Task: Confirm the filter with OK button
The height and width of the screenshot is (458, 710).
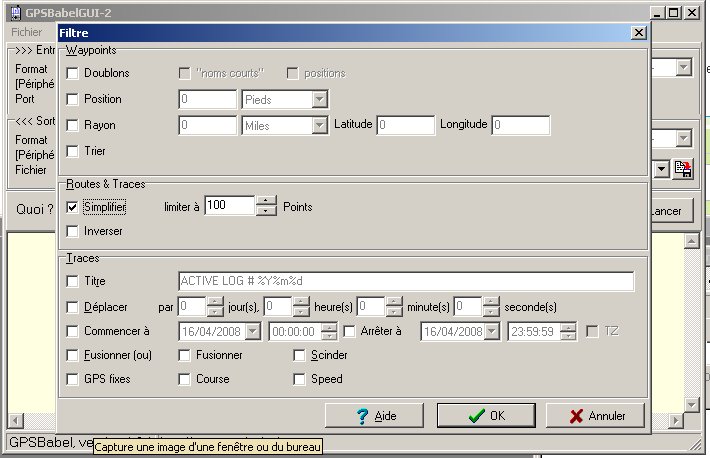Action: pos(487,416)
